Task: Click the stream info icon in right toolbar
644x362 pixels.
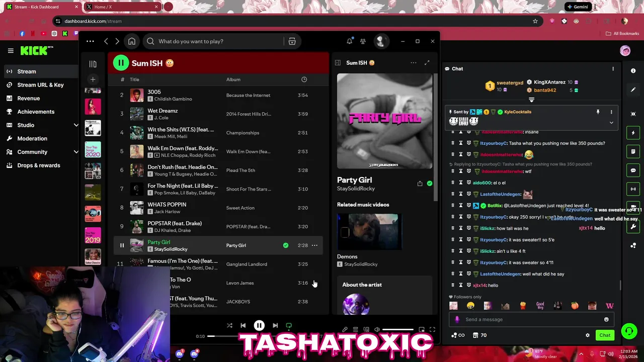Action: click(x=633, y=71)
